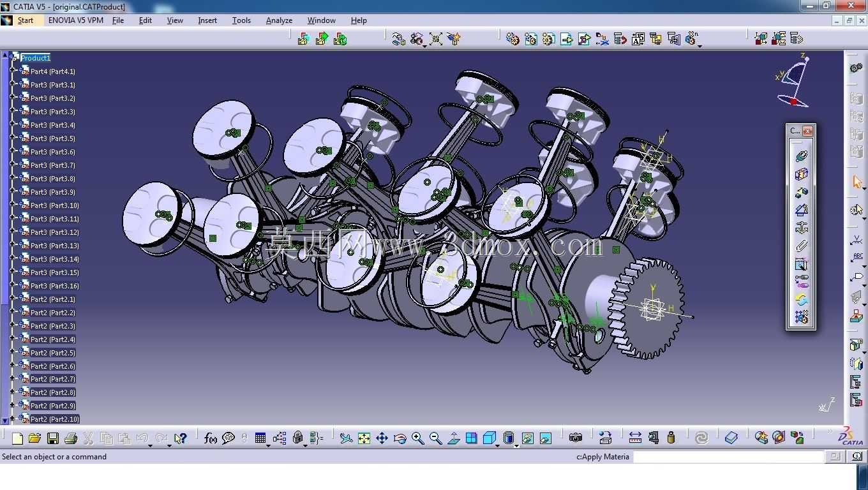Click the Apply Material icon
Screen dimensions: 868x490
[x=731, y=438]
